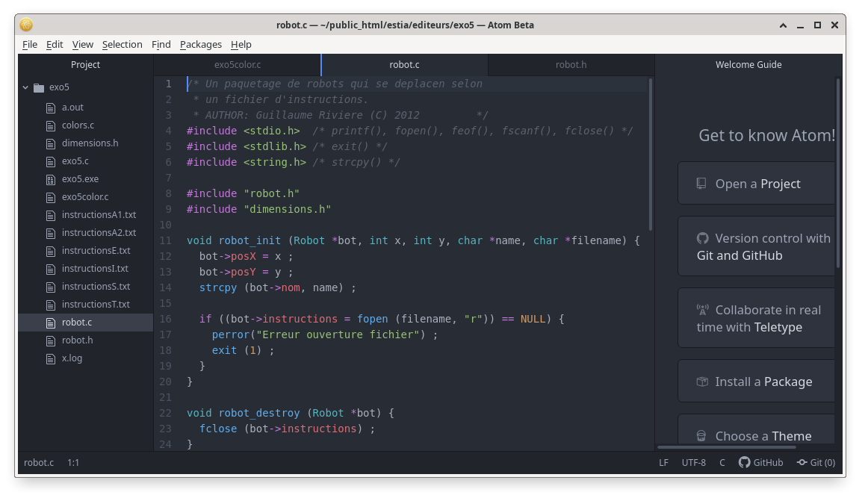This screenshot has height=495, width=868.
Task: Click the file icon beside dimensions.h
Action: [51, 144]
